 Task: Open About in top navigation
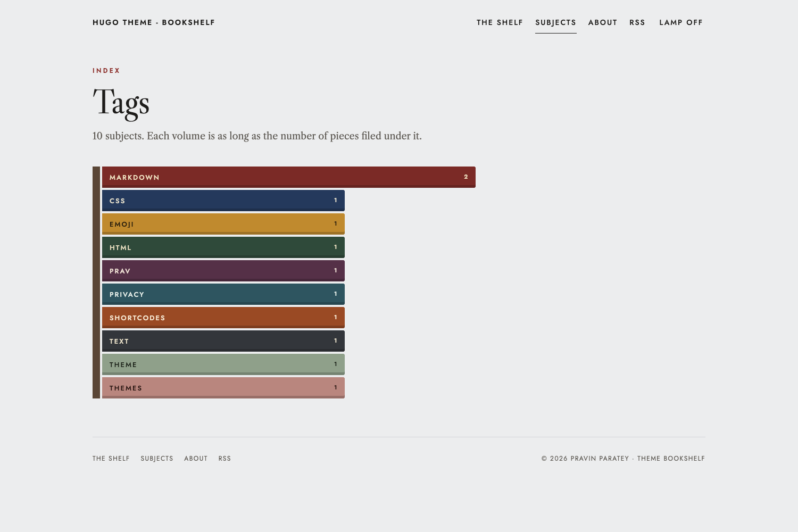pyautogui.click(x=603, y=22)
